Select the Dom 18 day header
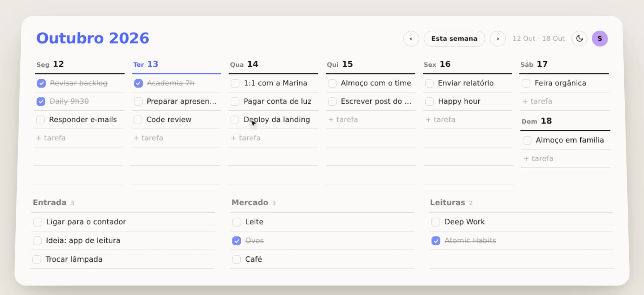Viewport: 644px width, 295px height. (x=536, y=121)
